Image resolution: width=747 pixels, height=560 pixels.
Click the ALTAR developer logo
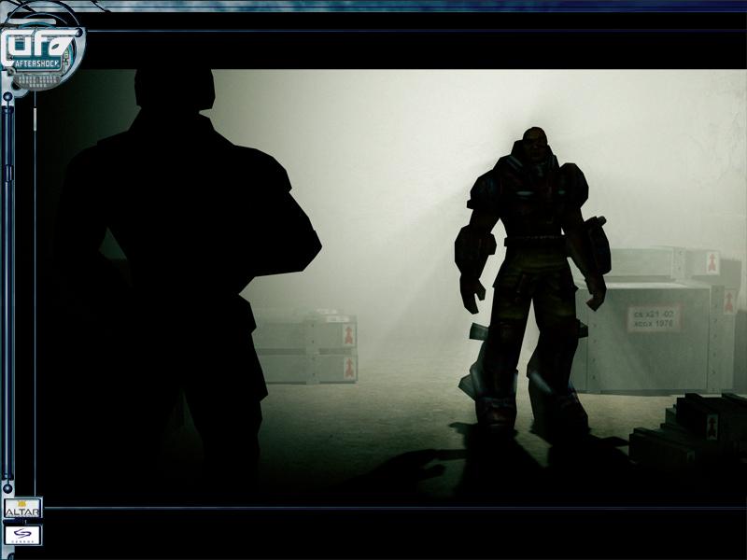22,510
